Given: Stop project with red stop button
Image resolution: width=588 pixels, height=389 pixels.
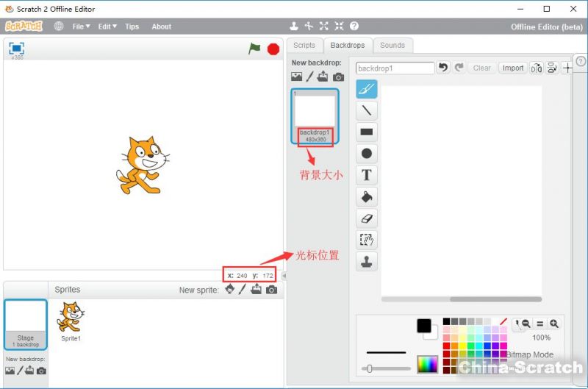Looking at the screenshot, I should click(273, 49).
